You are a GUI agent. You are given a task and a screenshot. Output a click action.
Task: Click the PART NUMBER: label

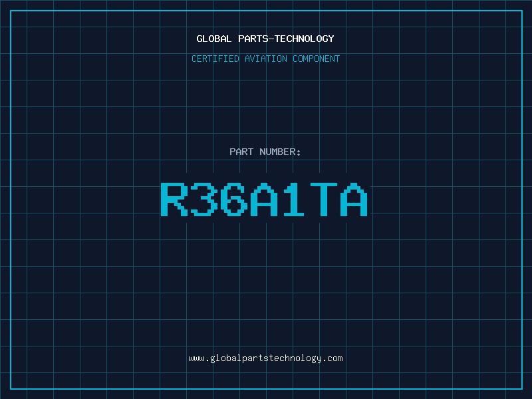[x=265, y=152]
